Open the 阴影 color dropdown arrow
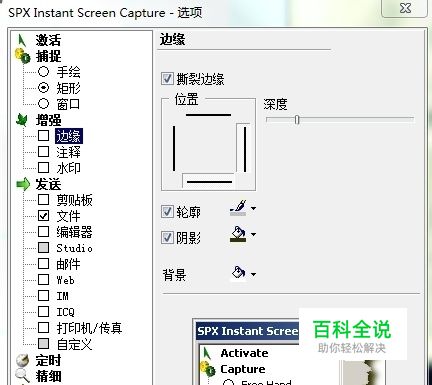The width and height of the screenshot is (432, 385). click(253, 234)
